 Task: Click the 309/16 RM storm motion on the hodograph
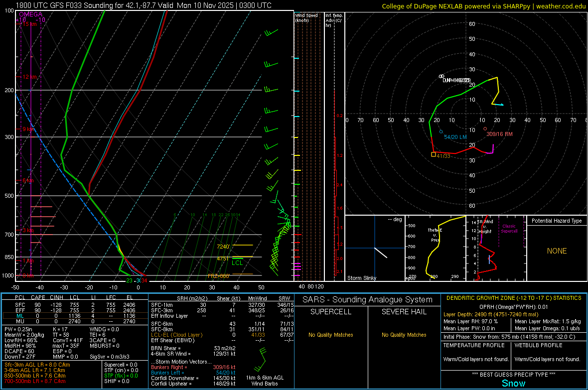499,134
